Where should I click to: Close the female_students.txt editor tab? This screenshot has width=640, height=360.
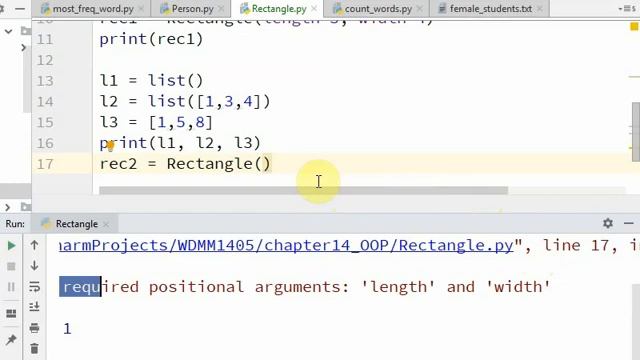540,9
